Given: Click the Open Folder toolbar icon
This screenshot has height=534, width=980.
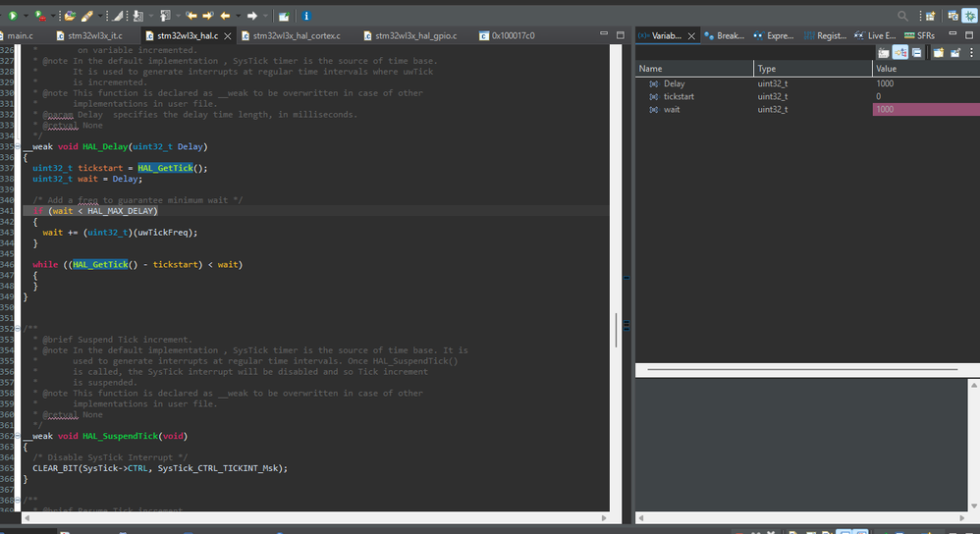Looking at the screenshot, I should (70, 16).
